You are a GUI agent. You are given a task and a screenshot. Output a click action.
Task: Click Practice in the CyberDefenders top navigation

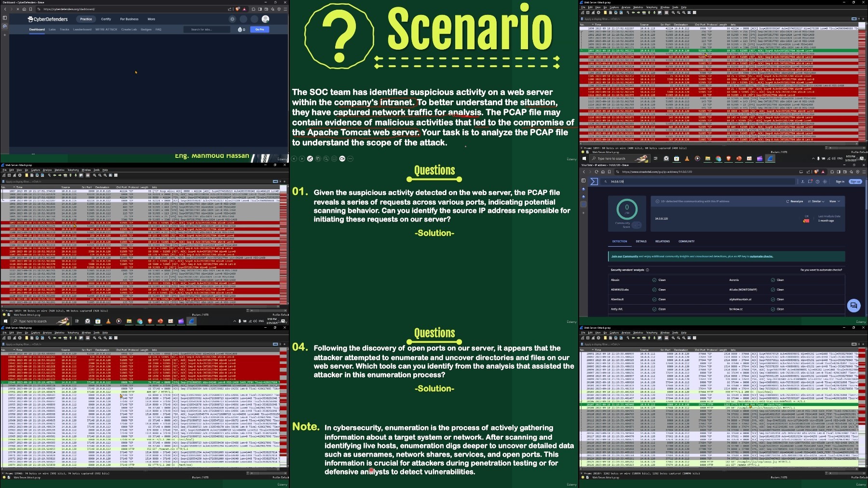(x=86, y=19)
